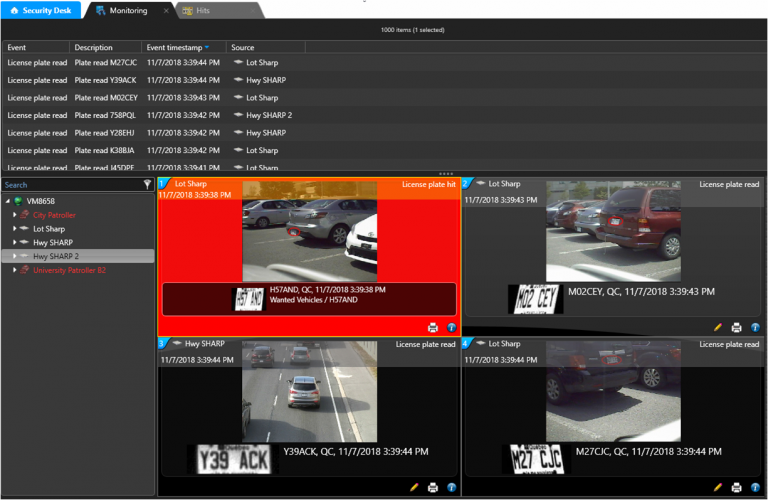768x500 pixels.
Task: Edit the M02CEY plate read in tile 2
Action: point(718,327)
